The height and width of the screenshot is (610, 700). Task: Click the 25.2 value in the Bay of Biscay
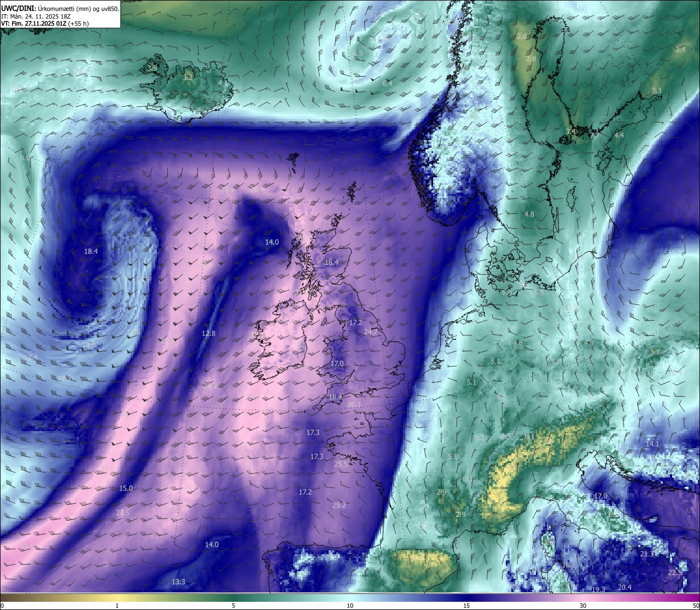339,505
